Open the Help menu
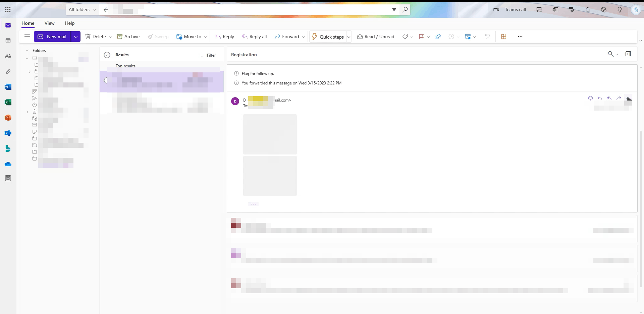The width and height of the screenshot is (644, 314). [70, 23]
